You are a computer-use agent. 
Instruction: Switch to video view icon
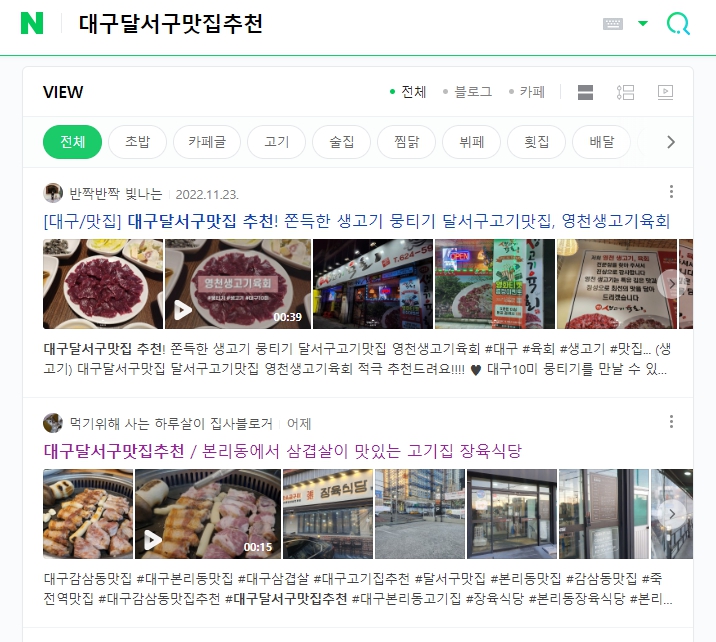point(665,92)
